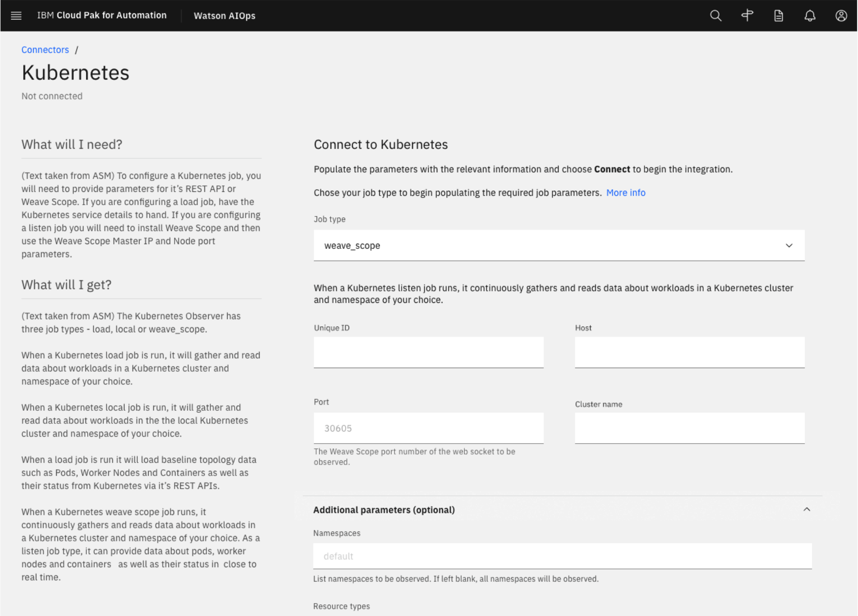Viewport: 858px width, 616px height.
Task: Click the Additional parameters (optional) header
Action: coord(384,510)
